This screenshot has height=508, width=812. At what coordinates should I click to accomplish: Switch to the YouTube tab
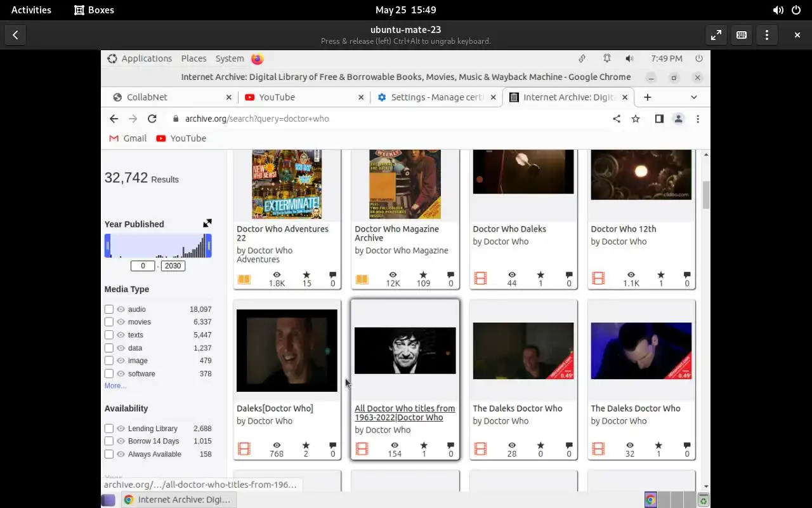(304, 97)
